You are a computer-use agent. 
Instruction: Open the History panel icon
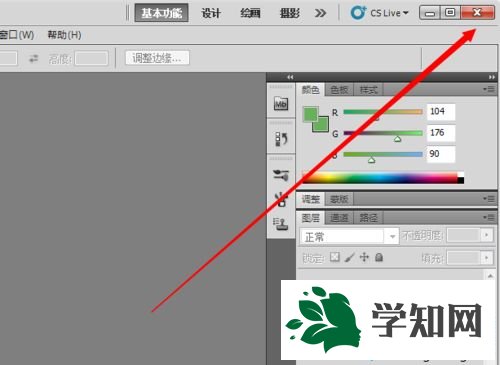[281, 139]
